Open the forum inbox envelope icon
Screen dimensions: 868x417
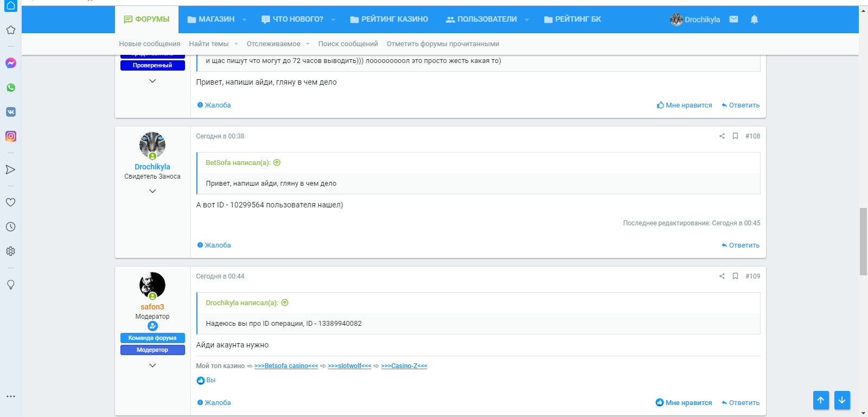pyautogui.click(x=733, y=19)
